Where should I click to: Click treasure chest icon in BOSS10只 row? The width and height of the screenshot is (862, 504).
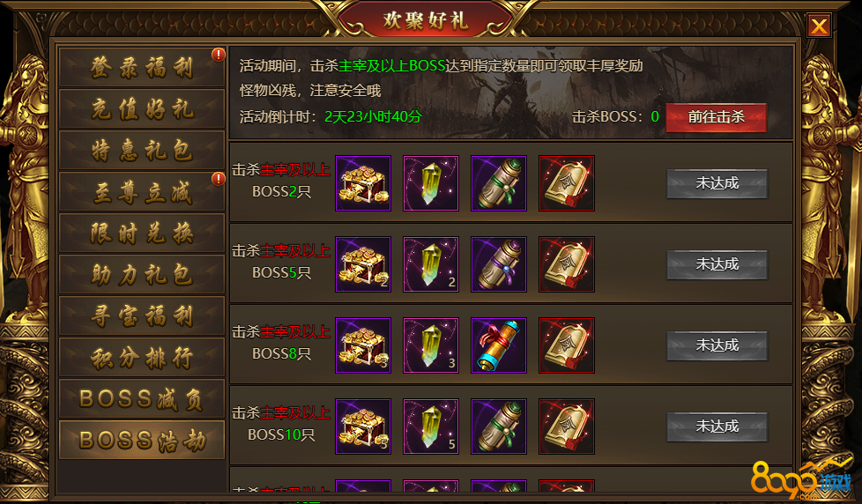[x=363, y=426]
